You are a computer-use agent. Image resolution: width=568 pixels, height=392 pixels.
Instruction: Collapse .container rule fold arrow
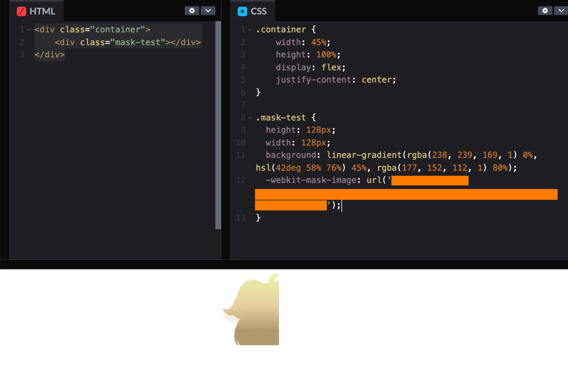(x=250, y=30)
